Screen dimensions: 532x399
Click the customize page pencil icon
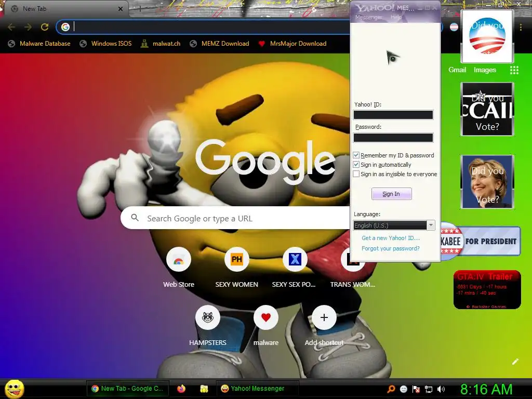pyautogui.click(x=515, y=362)
